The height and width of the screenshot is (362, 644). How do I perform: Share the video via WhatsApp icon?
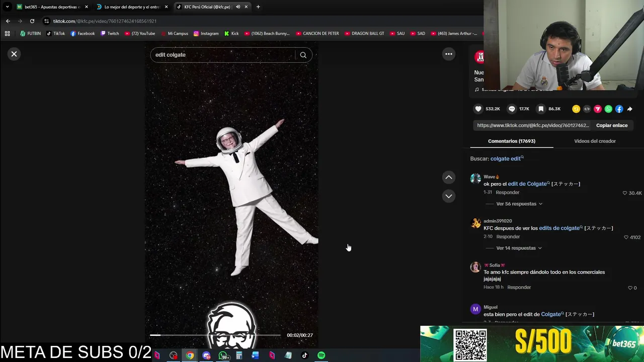[608, 109]
